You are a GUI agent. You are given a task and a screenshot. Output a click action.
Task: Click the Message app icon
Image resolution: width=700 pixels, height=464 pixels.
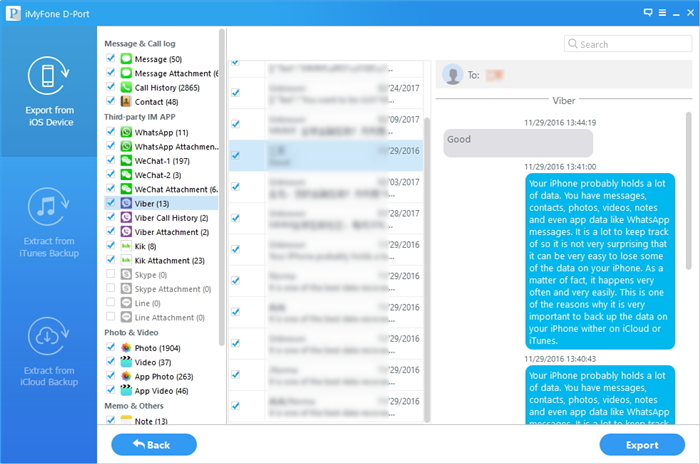[126, 59]
